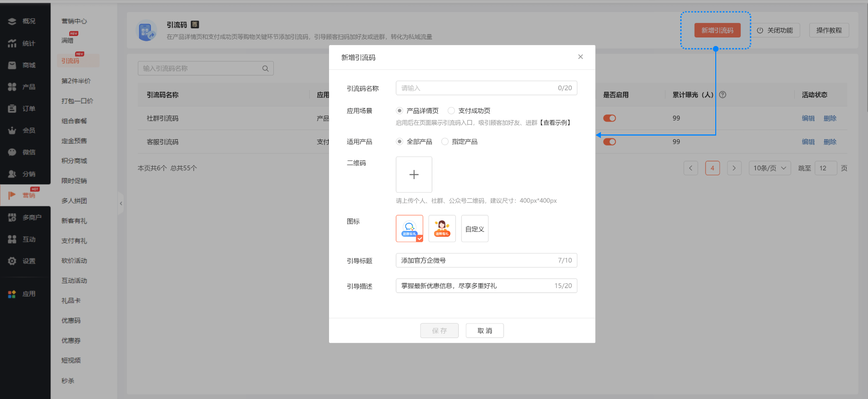Click the 跳至 page number input

[826, 168]
